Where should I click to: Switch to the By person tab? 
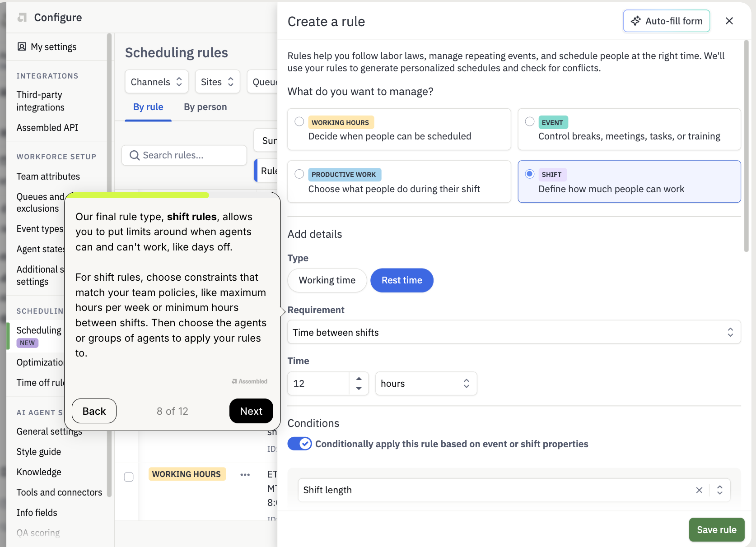[205, 107]
